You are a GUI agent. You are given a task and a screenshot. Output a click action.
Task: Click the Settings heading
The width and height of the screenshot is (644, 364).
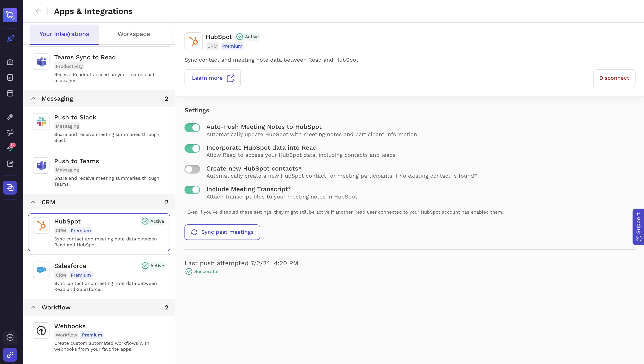click(197, 110)
